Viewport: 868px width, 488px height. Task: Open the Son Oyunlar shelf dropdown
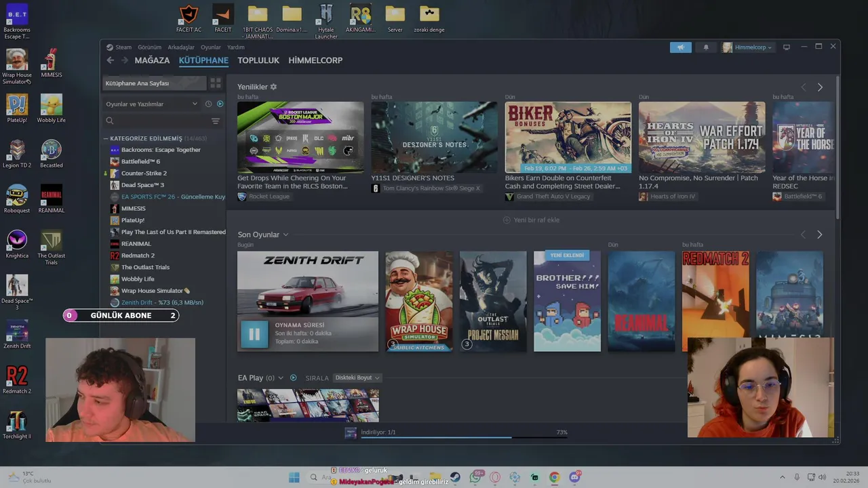[x=285, y=235]
